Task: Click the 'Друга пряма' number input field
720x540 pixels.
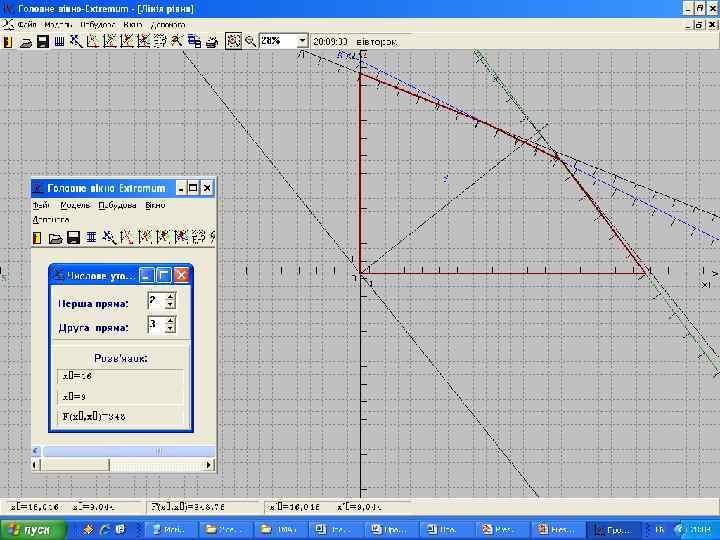Action: (x=155, y=325)
